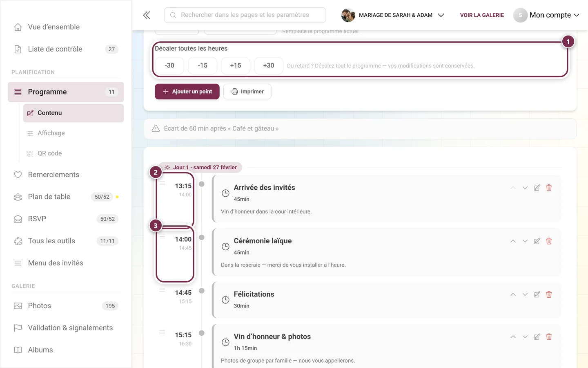Shift all times by +15 minutes

coord(236,65)
